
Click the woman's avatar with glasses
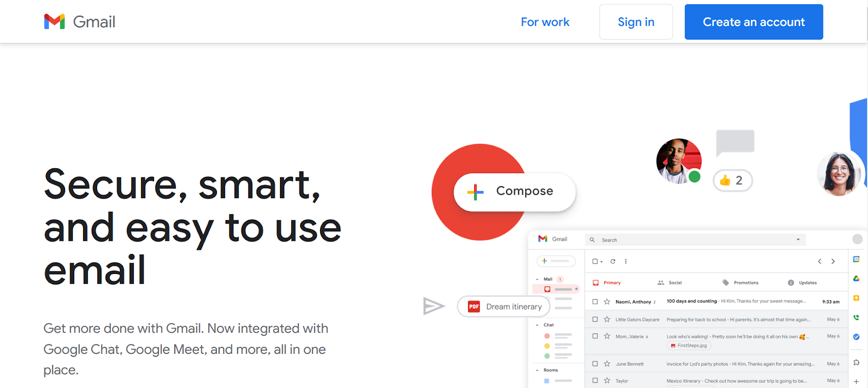839,174
